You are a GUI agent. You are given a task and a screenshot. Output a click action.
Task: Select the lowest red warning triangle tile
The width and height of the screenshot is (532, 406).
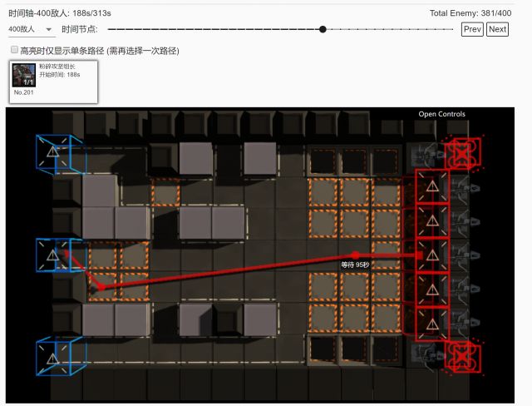click(432, 324)
